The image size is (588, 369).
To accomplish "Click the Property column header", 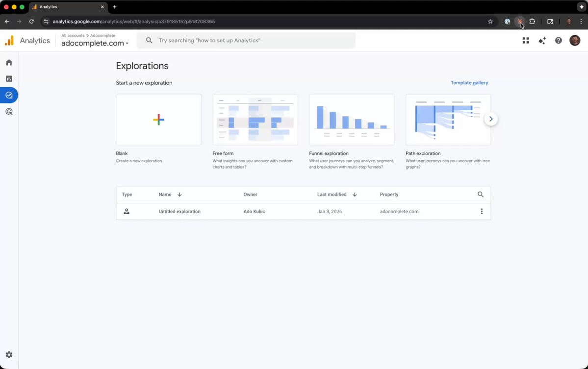I will [389, 195].
